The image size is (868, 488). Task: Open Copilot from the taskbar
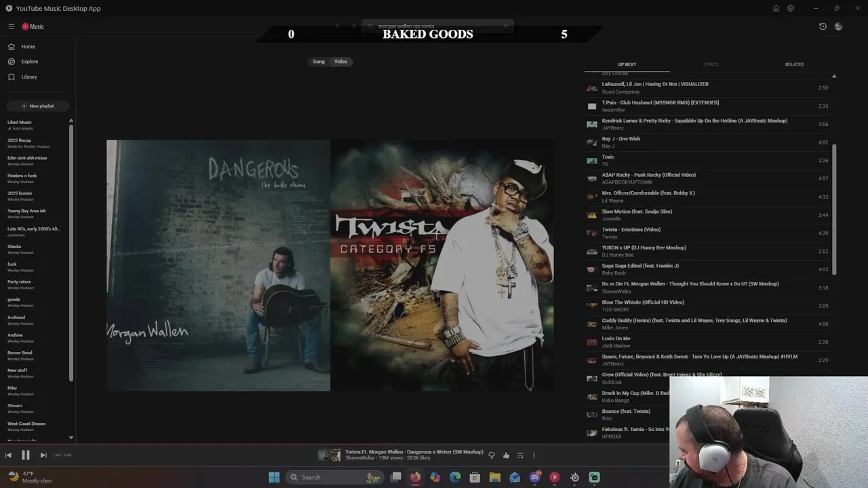pyautogui.click(x=435, y=477)
